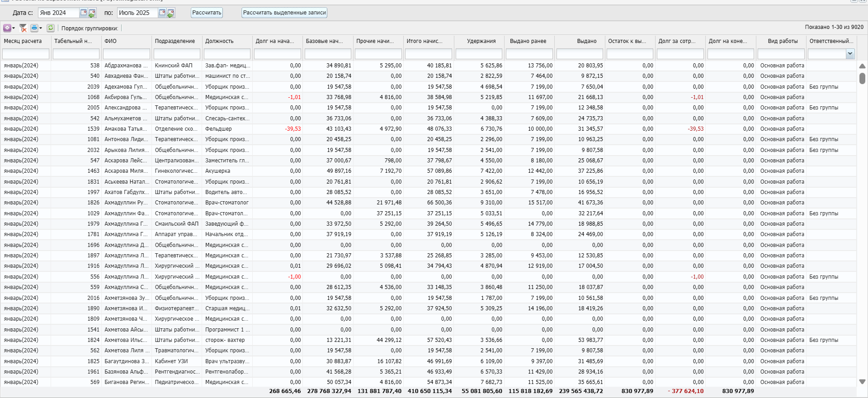The image size is (868, 398).
Task: Click filter box under Месяц расчета
Action: click(26, 54)
